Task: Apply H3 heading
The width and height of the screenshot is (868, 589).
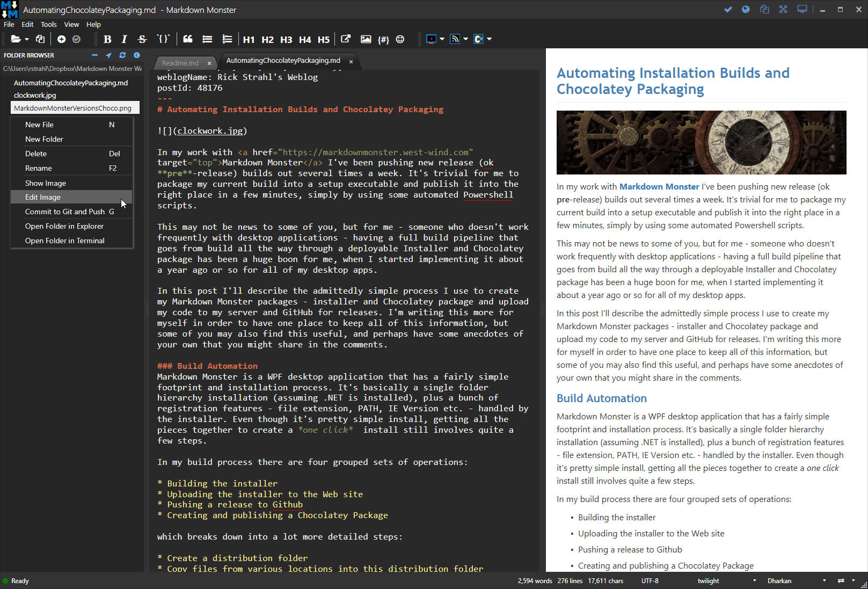Action: pos(286,39)
